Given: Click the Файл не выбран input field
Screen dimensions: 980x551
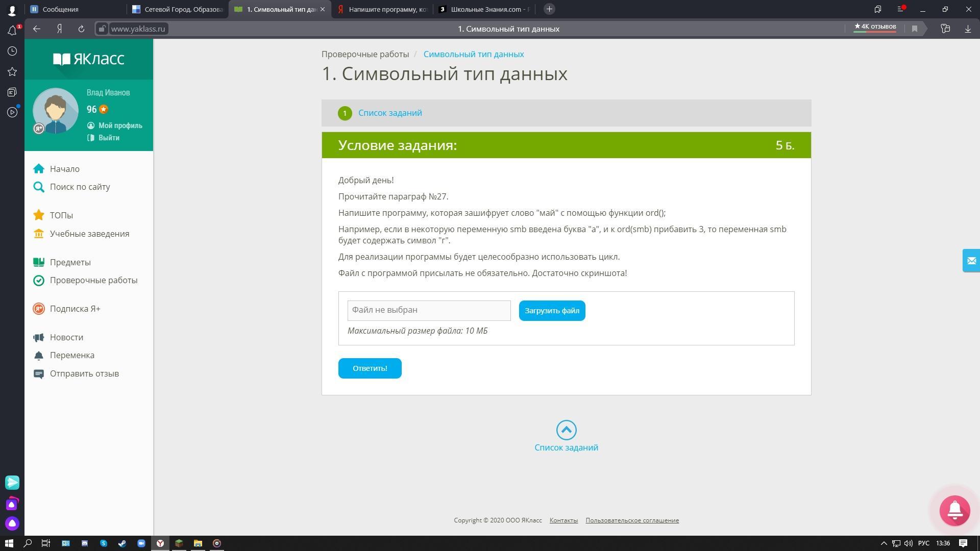Looking at the screenshot, I should pos(429,310).
